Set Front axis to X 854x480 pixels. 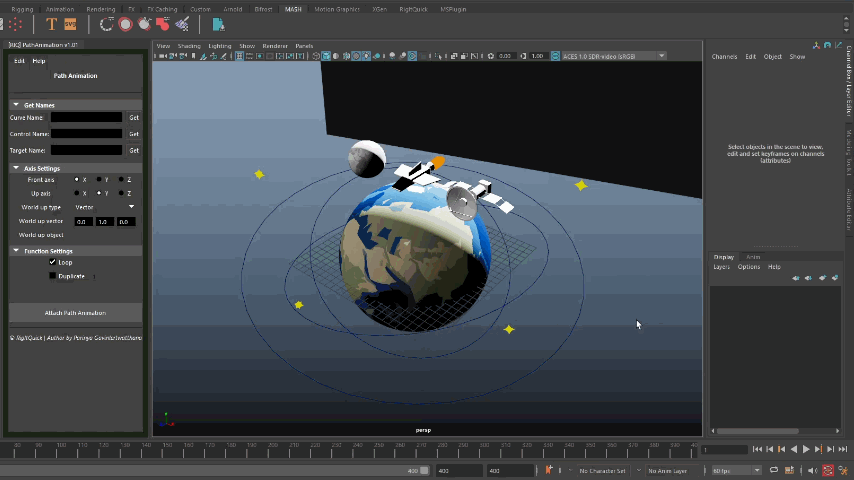click(77, 179)
